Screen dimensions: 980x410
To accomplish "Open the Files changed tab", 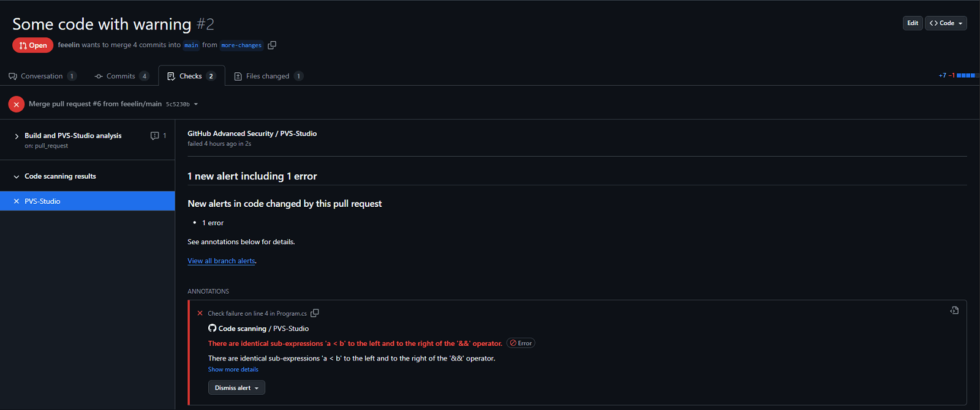I will [268, 76].
